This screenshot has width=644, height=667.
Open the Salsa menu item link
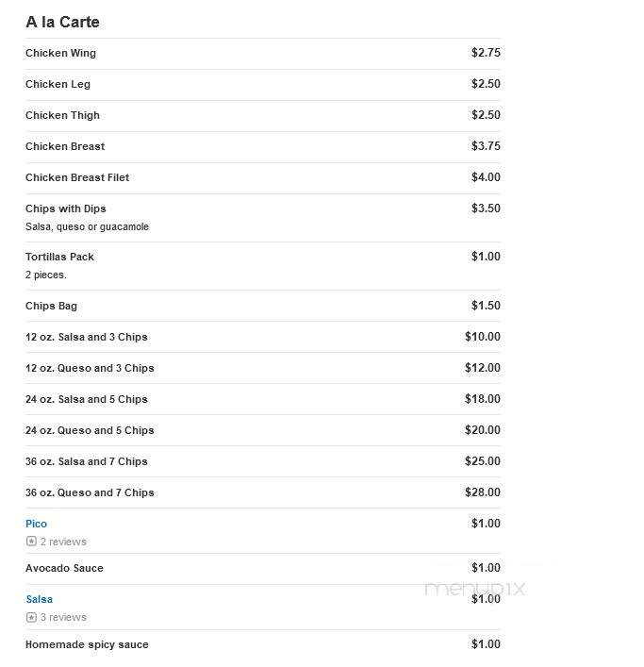click(x=39, y=599)
